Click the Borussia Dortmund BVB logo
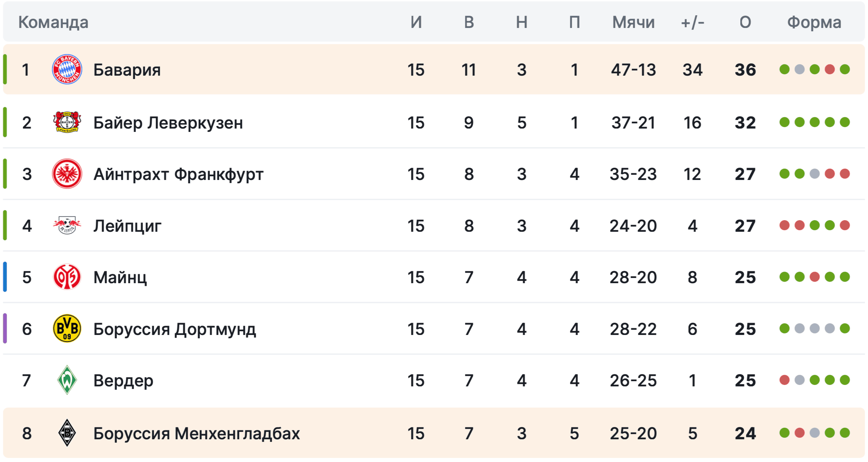 [67, 329]
